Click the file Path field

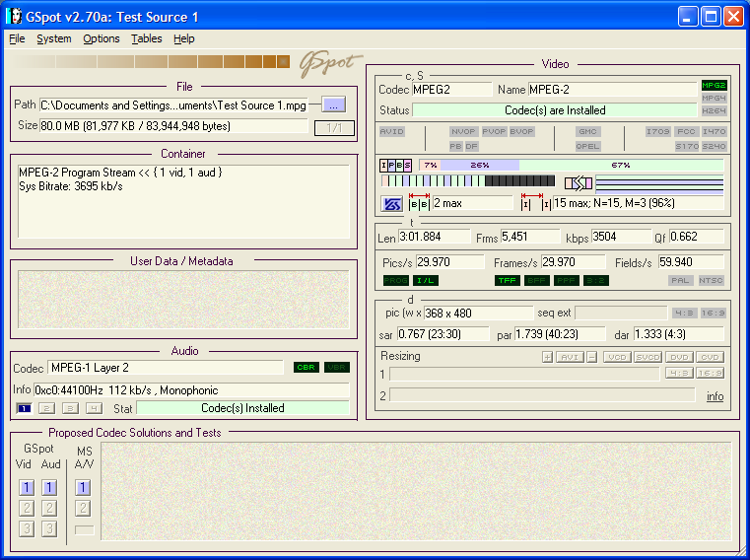[173, 105]
